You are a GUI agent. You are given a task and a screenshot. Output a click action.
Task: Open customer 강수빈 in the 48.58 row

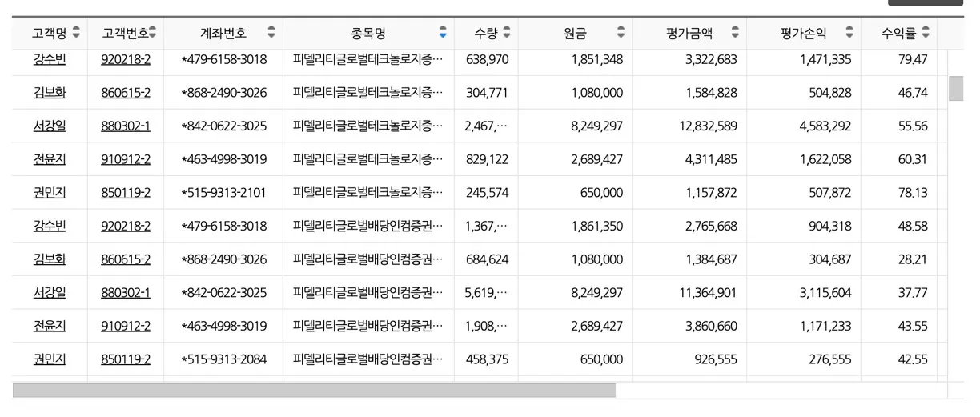coord(50,227)
